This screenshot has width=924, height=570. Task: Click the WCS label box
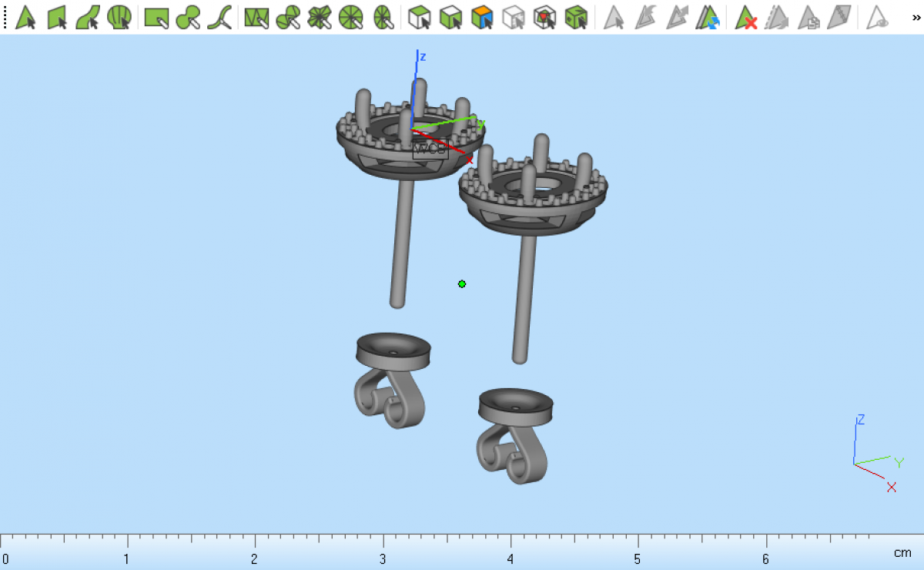pyautogui.click(x=430, y=149)
